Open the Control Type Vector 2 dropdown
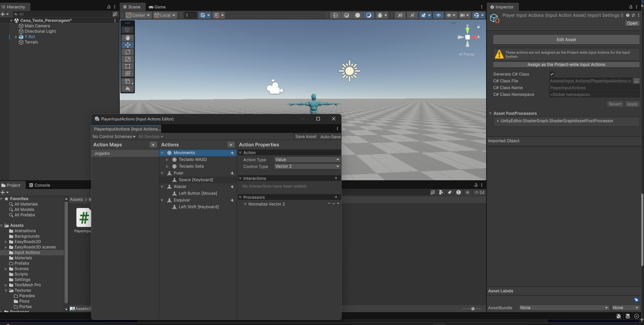Image resolution: width=644 pixels, height=325 pixels. pos(307,166)
